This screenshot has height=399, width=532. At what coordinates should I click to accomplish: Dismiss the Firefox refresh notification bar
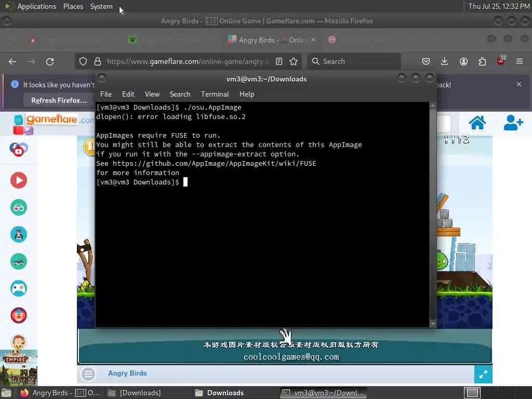(519, 84)
